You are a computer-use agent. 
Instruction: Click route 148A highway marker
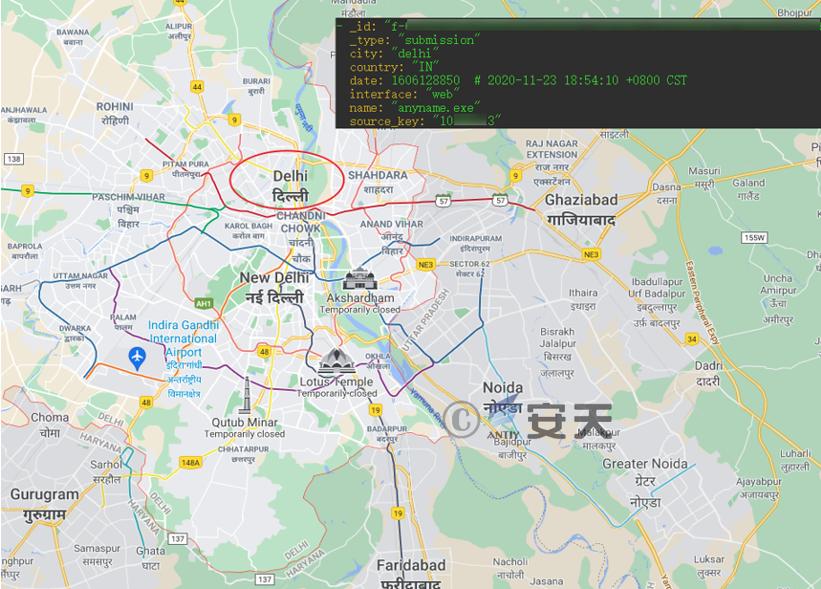click(x=191, y=462)
